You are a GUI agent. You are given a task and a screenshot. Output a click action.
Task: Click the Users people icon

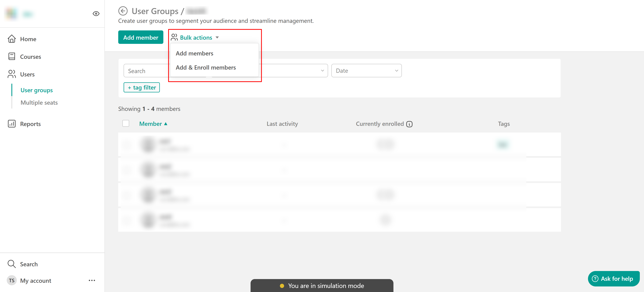coord(12,74)
